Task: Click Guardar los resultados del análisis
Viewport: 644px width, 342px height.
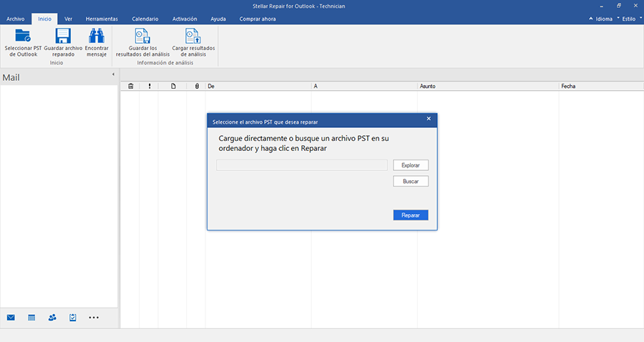Action: (142, 43)
